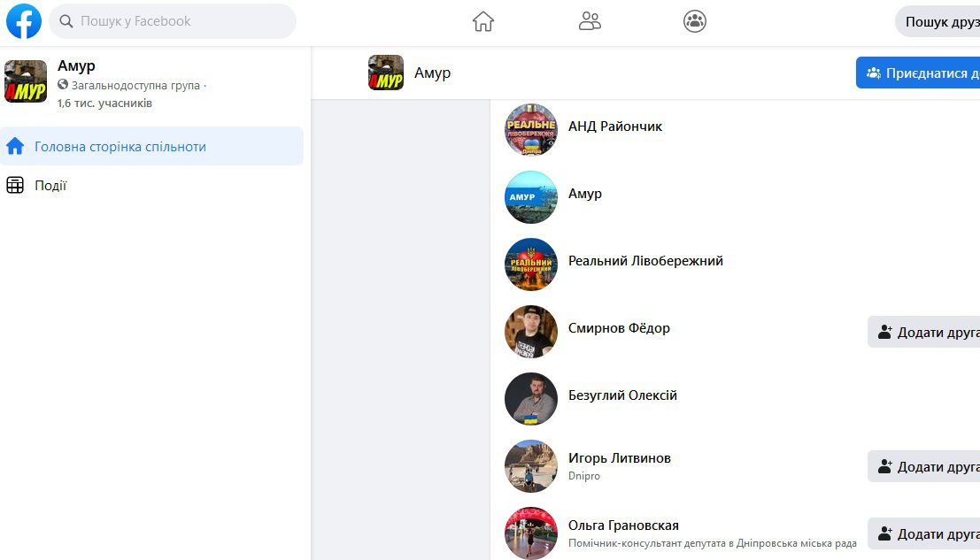Select Головна сторінка спільноти menu item

152,146
